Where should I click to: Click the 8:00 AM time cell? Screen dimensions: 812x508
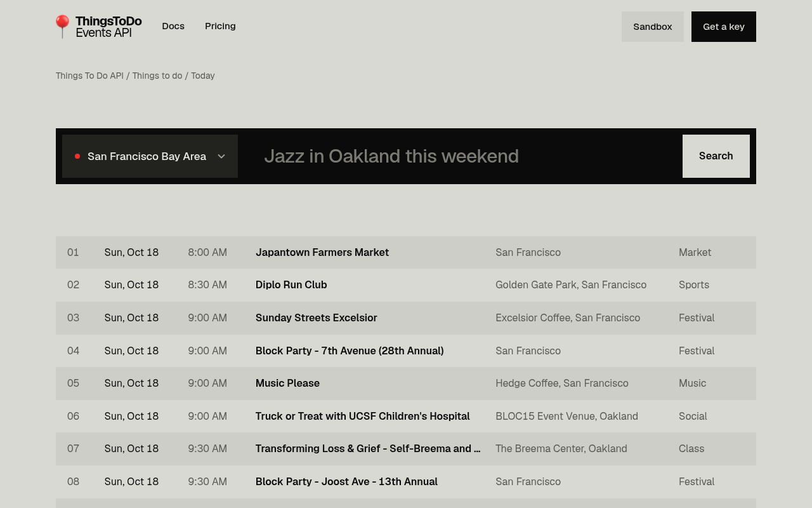207,252
